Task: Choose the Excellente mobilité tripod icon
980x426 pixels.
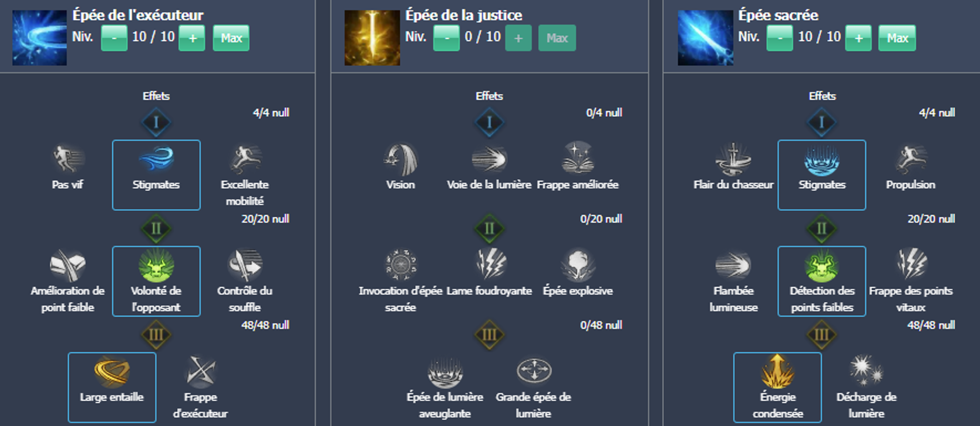Action: tap(245, 159)
